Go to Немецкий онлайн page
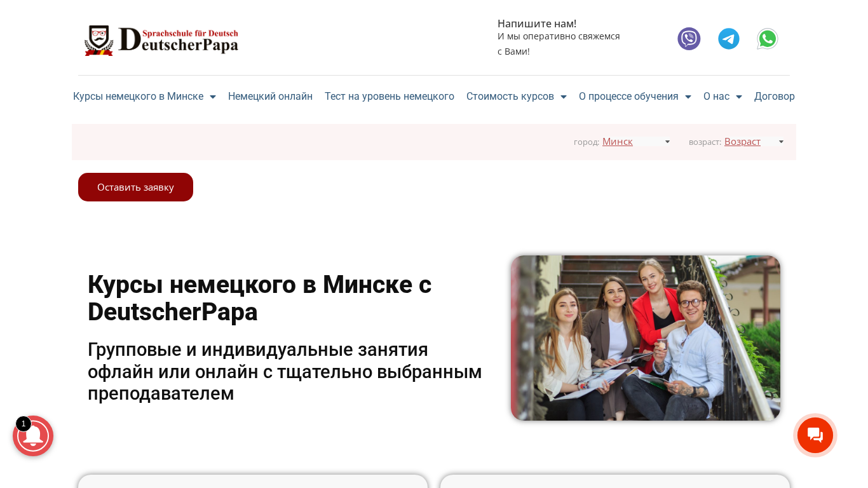This screenshot has height=488, width=868. point(270,97)
